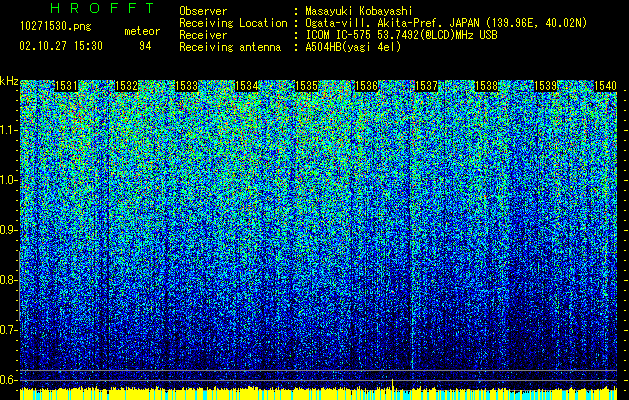Click the 0.6 kHz axis label

[8, 380]
